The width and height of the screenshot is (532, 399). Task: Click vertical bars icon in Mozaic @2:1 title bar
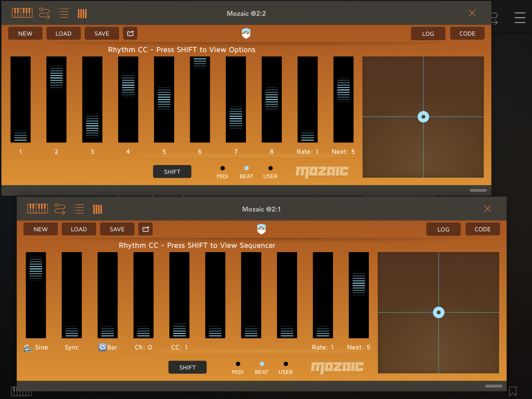click(x=97, y=209)
